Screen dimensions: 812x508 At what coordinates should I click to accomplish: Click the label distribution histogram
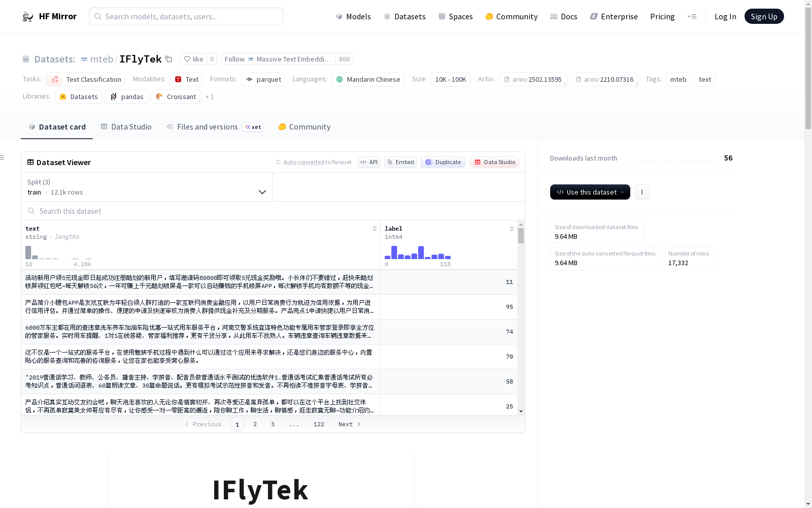(418, 252)
